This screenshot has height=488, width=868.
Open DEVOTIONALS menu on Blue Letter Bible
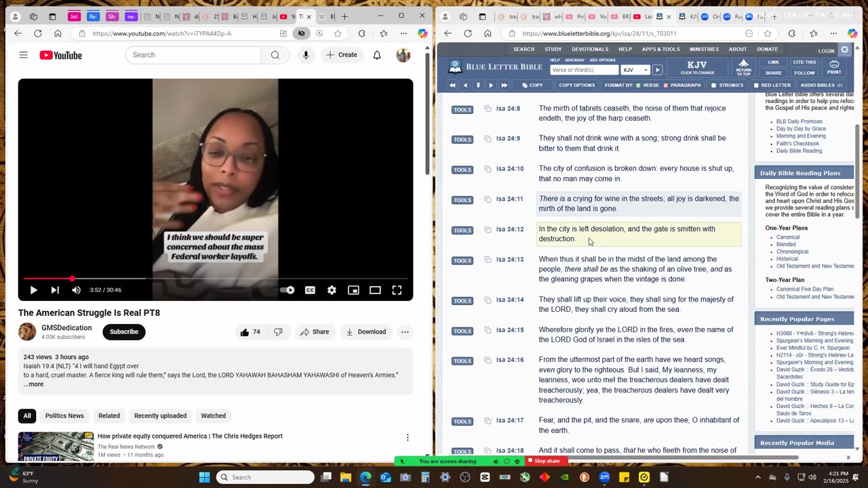pos(590,49)
